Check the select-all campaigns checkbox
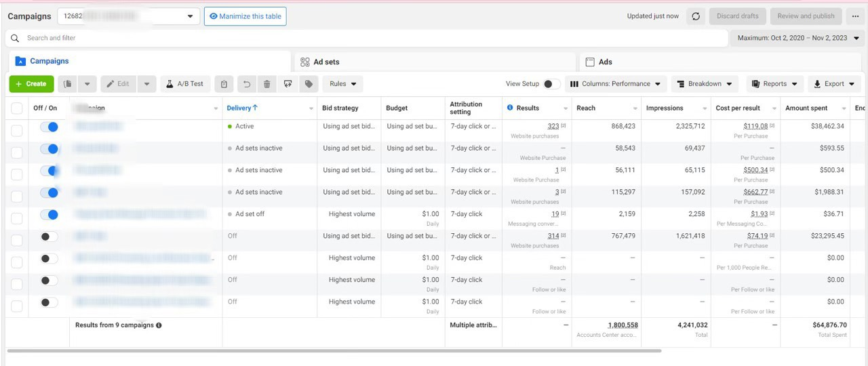This screenshot has width=868, height=366. click(x=17, y=108)
